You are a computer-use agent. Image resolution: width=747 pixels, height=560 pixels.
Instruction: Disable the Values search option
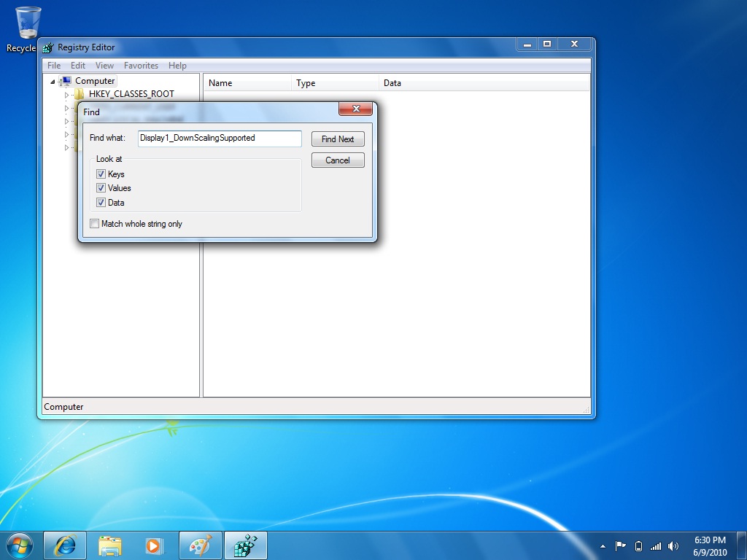point(101,188)
